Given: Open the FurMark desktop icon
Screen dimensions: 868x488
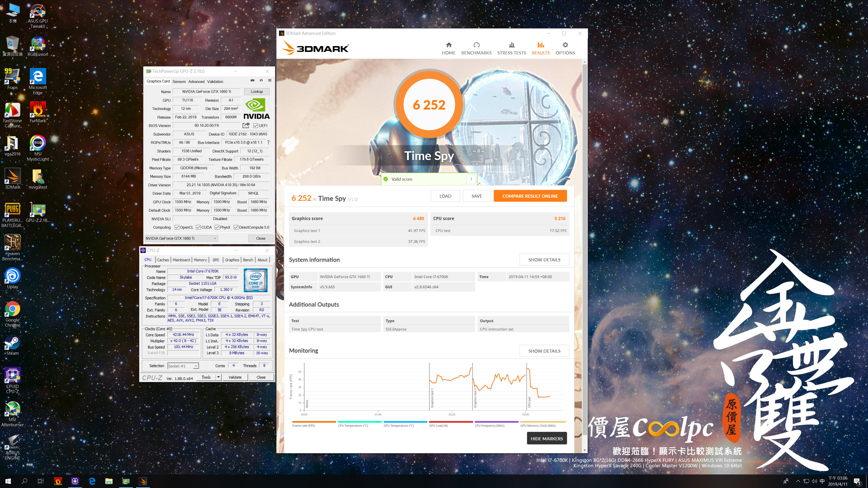Looking at the screenshot, I should [x=38, y=112].
